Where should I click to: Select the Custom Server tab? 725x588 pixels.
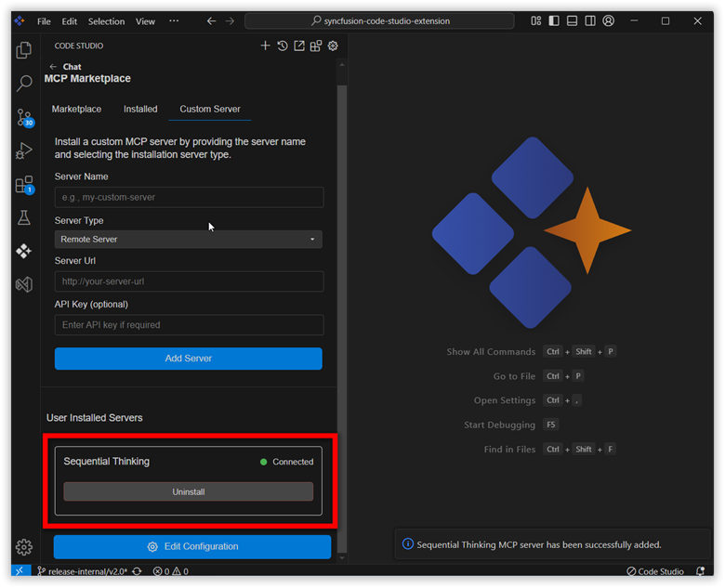tap(210, 109)
